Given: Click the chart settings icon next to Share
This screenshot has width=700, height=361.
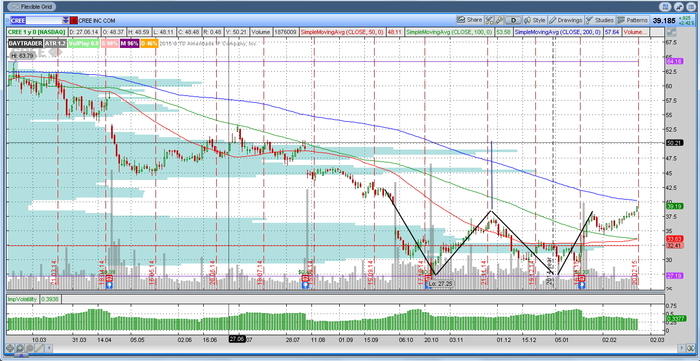Looking at the screenshot, I should 489,20.
